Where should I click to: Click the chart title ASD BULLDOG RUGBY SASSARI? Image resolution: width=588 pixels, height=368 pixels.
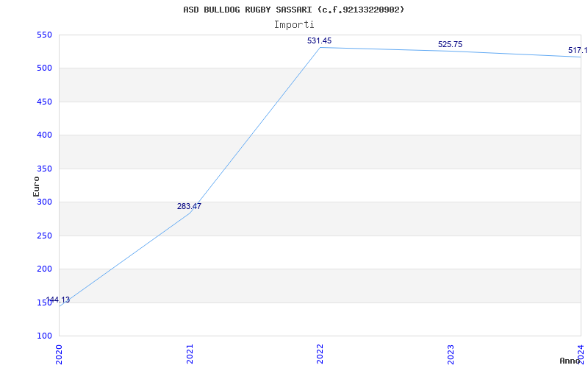coord(293,10)
